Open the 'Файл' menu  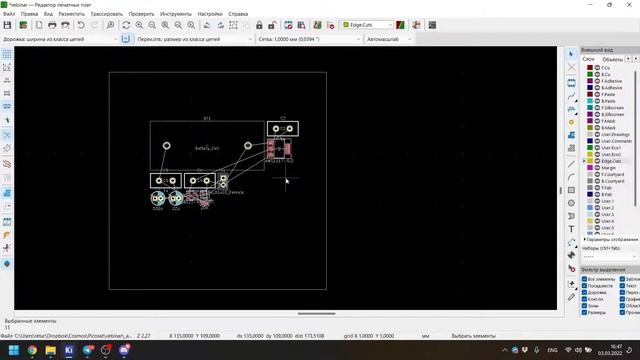[x=9, y=14]
